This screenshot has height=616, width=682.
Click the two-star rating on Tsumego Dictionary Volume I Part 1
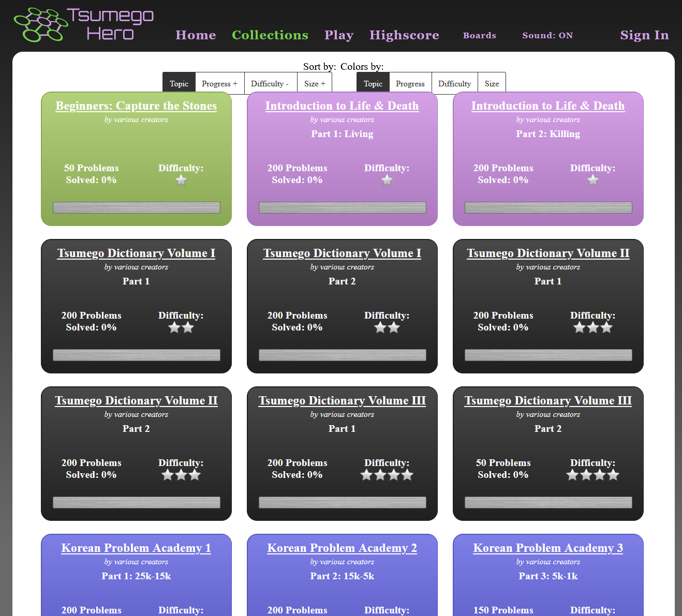[x=181, y=327]
